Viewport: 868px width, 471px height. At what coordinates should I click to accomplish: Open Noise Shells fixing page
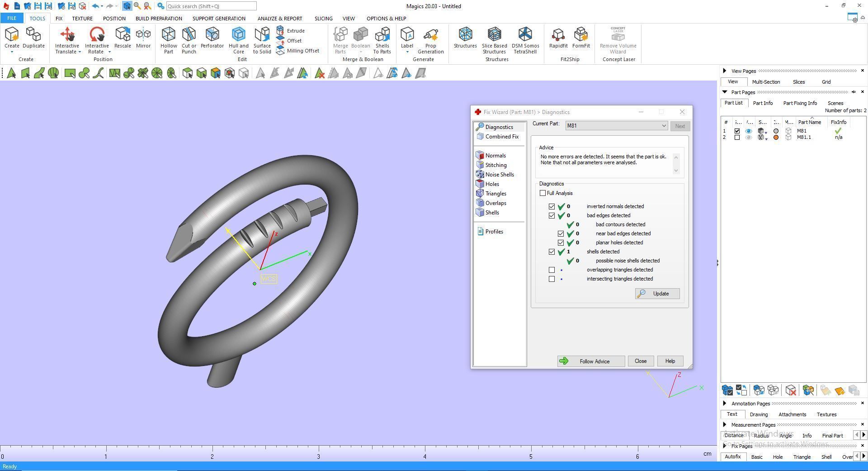point(495,175)
